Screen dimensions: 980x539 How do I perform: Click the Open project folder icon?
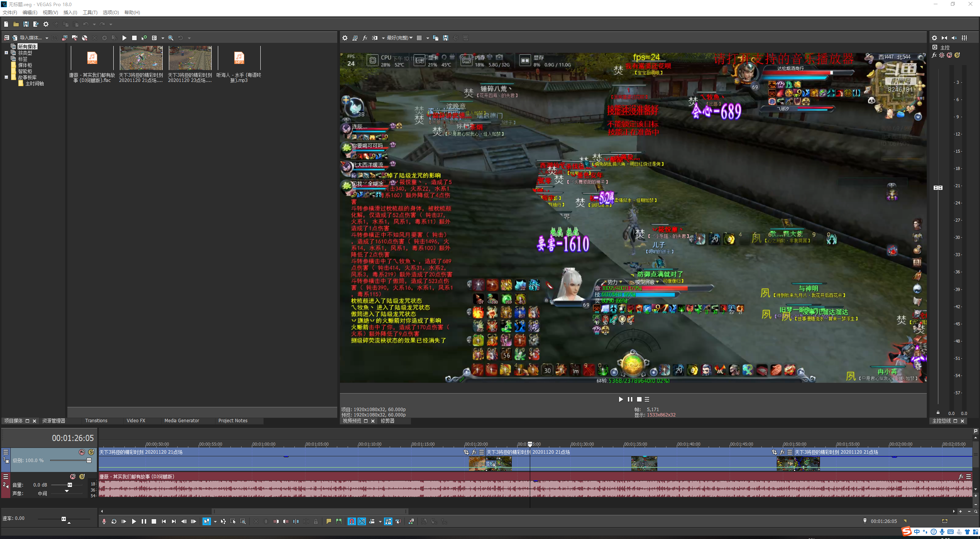(x=16, y=24)
